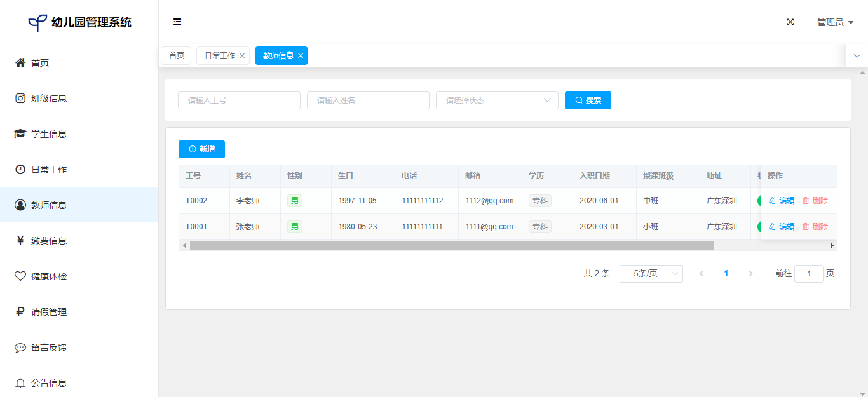Image resolution: width=868 pixels, height=397 pixels.
Task: Open the 管理员 user dropdown
Action: pos(834,22)
